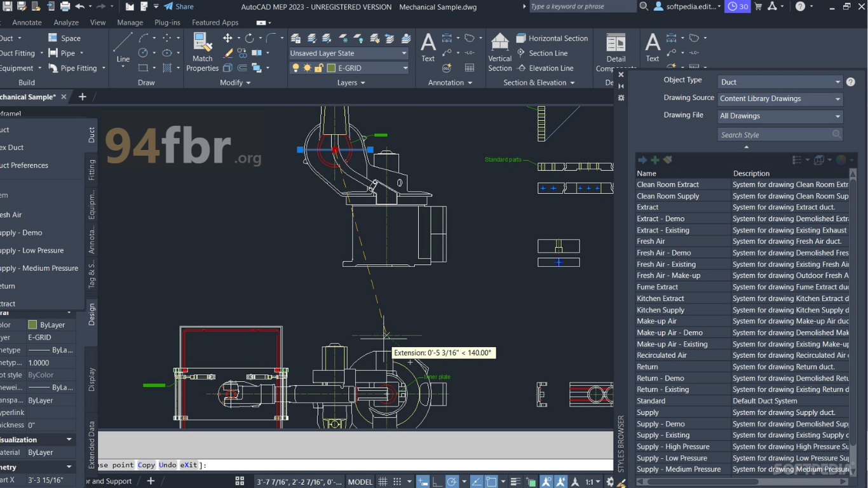Click the Text annotation tool left of Vertical Section

pyautogui.click(x=428, y=48)
